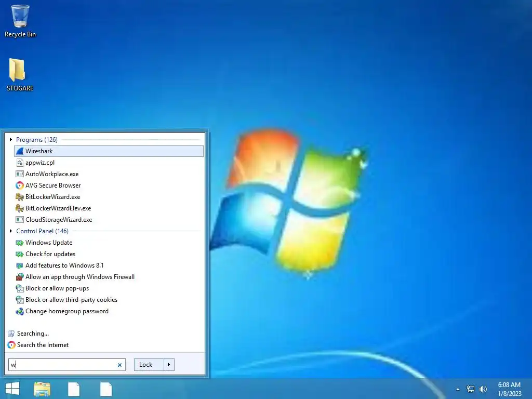Click the Control Panel (146) header
Image resolution: width=532 pixels, height=399 pixels.
42,231
